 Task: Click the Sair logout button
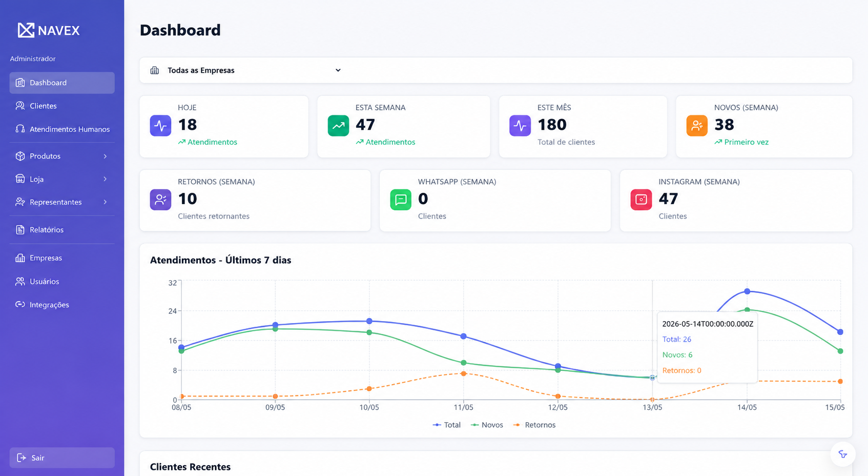tap(62, 458)
